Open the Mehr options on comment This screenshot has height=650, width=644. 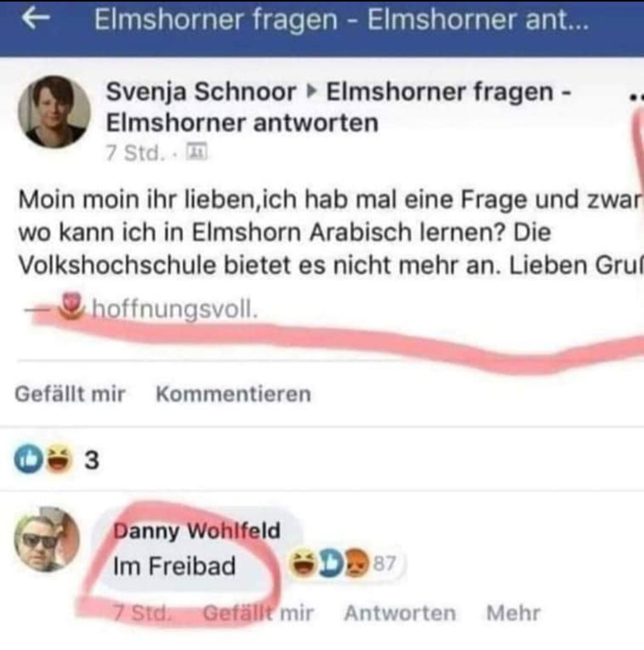[x=513, y=612]
